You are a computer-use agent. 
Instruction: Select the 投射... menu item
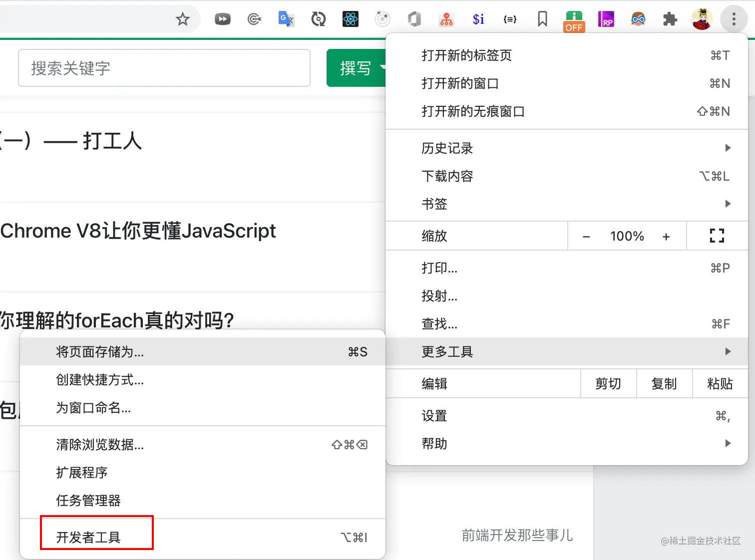tap(567, 296)
